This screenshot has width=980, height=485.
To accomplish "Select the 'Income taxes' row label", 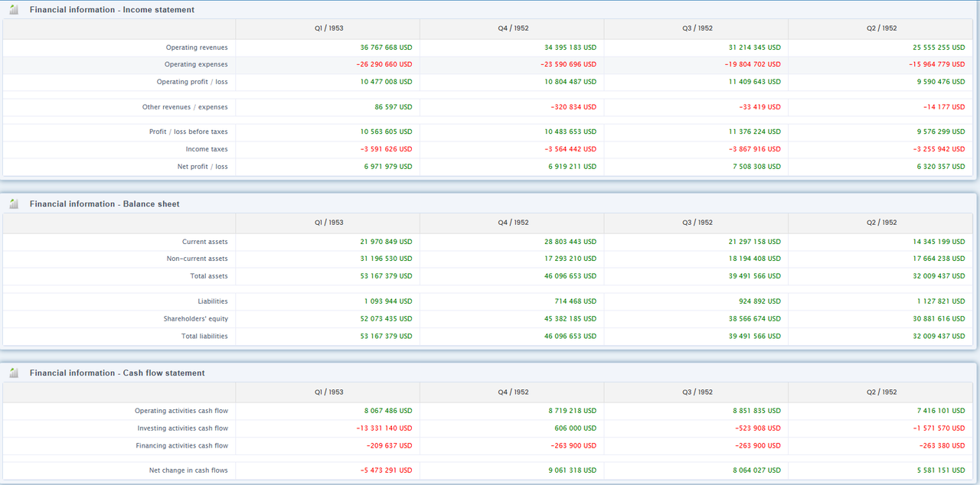I will (207, 149).
